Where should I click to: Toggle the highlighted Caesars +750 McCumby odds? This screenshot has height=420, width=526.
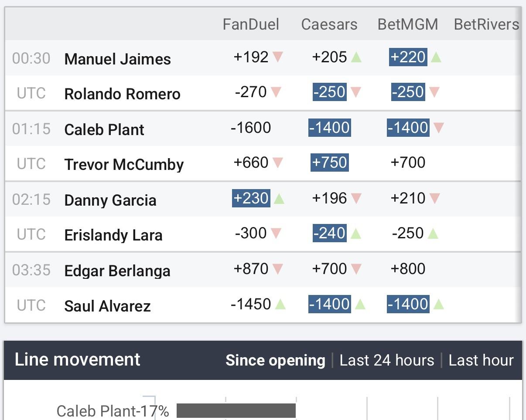pyautogui.click(x=329, y=162)
